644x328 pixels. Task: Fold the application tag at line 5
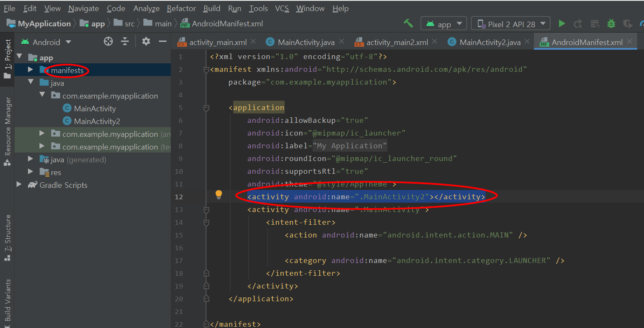pyautogui.click(x=206, y=108)
